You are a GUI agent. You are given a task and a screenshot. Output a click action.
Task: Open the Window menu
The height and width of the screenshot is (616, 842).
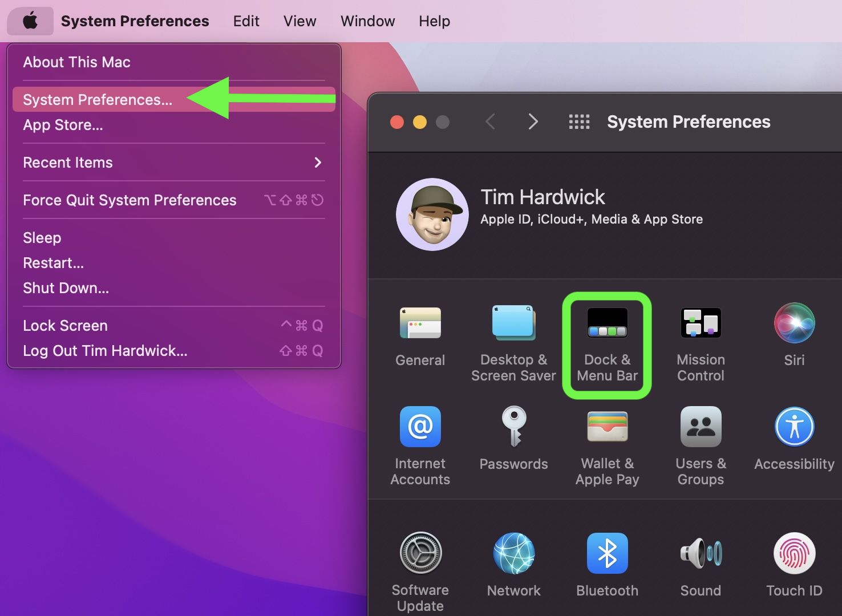(368, 21)
